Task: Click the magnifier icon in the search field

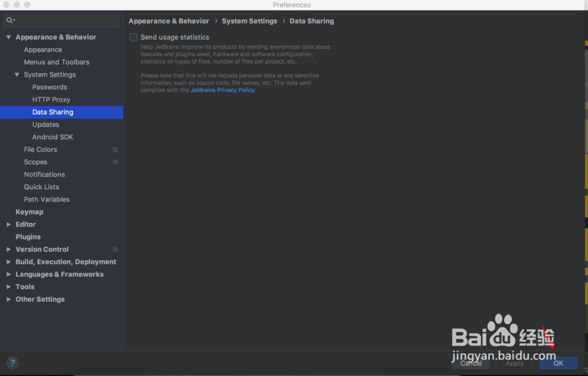Action: click(x=9, y=19)
